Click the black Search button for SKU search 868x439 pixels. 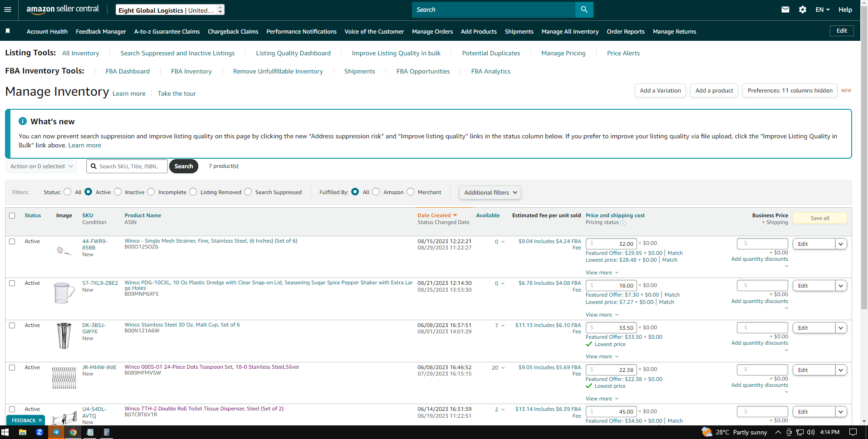184,166
